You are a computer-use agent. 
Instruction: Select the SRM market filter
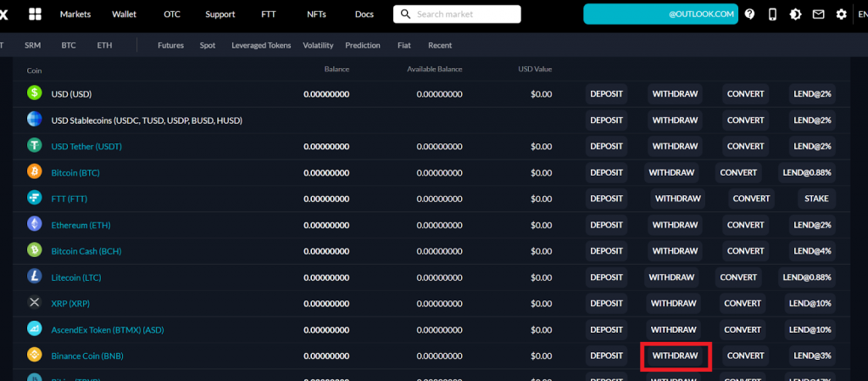(33, 46)
